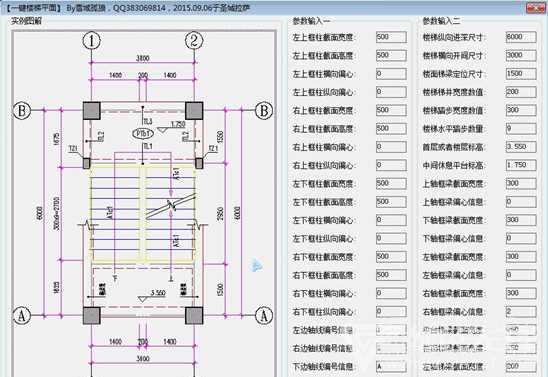Click the 参数输入一 group heading
Image resolution: width=548 pixels, height=377 pixels.
(311, 21)
